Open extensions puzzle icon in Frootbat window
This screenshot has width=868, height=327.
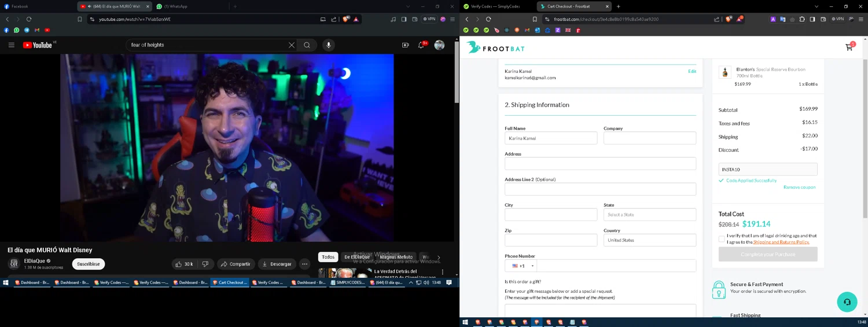point(802,19)
